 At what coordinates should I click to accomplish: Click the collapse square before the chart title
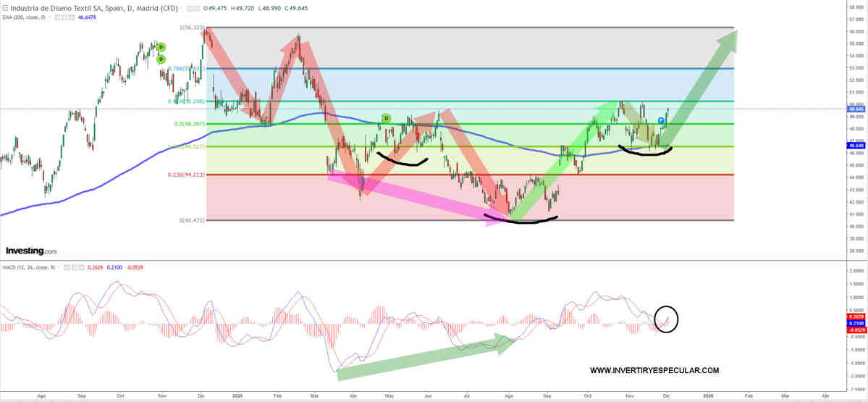[x=5, y=9]
